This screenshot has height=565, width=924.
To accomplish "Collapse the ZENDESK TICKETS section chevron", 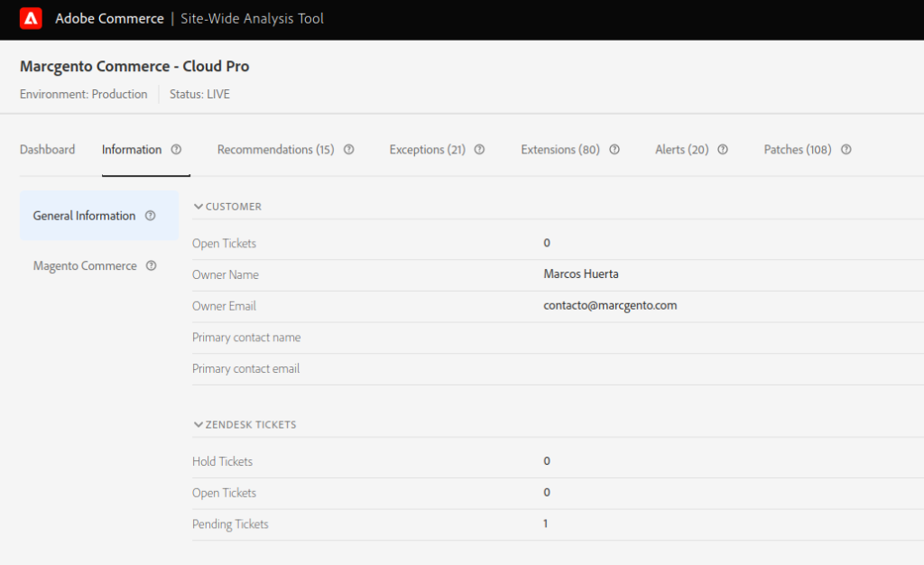I will pos(198,425).
